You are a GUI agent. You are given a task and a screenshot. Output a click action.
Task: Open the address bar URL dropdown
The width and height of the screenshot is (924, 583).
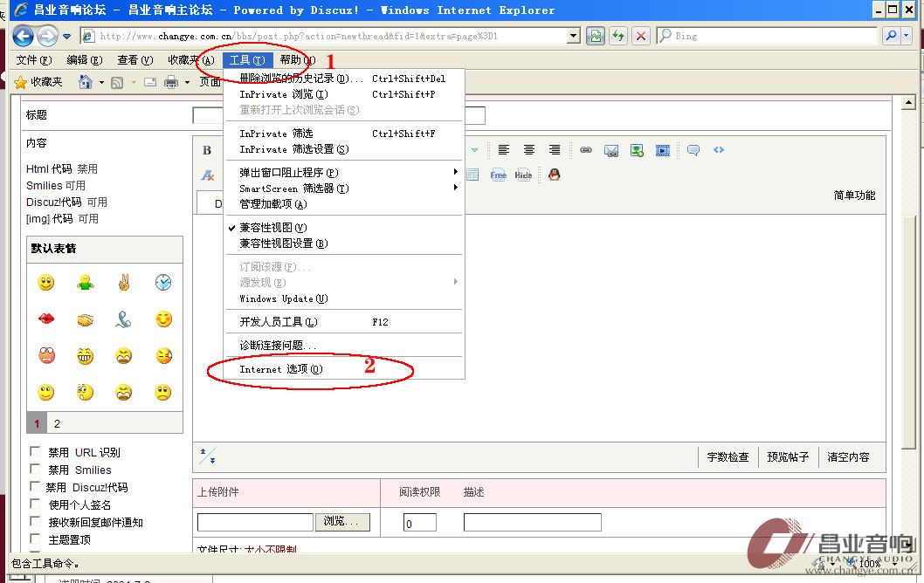point(574,37)
